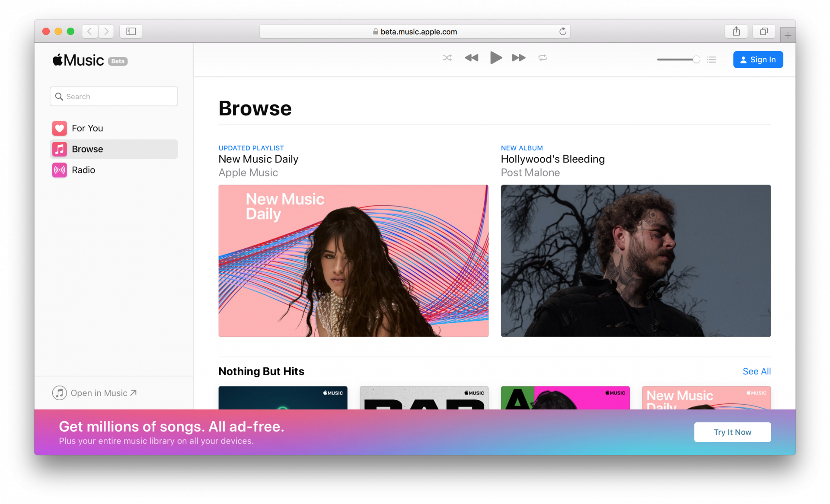This screenshot has height=504, width=830.
Task: Click Open in Music link
Action: pos(95,393)
